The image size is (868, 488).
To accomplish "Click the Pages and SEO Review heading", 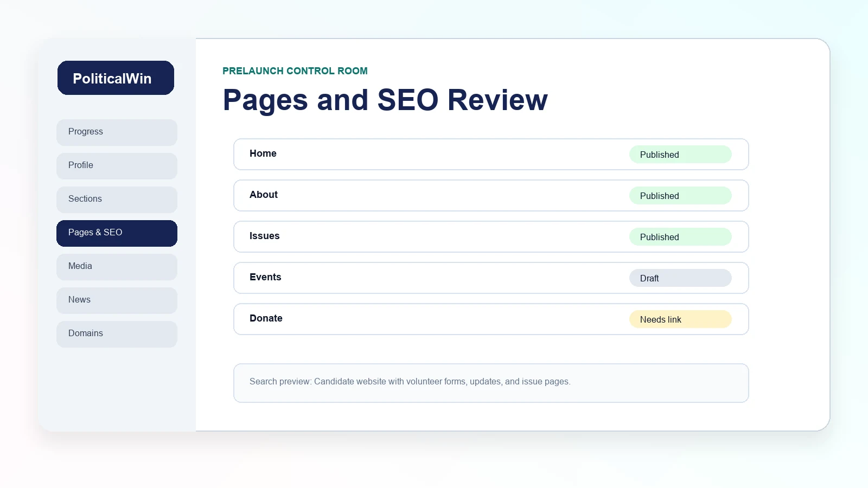I will tap(385, 100).
